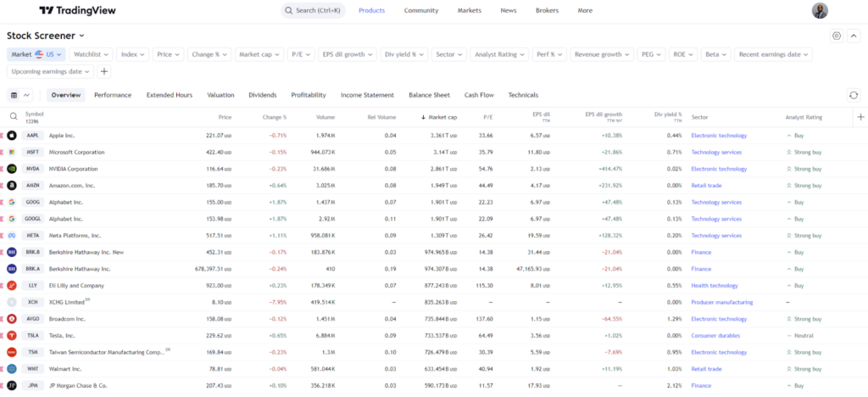Expand the Price filter

169,54
